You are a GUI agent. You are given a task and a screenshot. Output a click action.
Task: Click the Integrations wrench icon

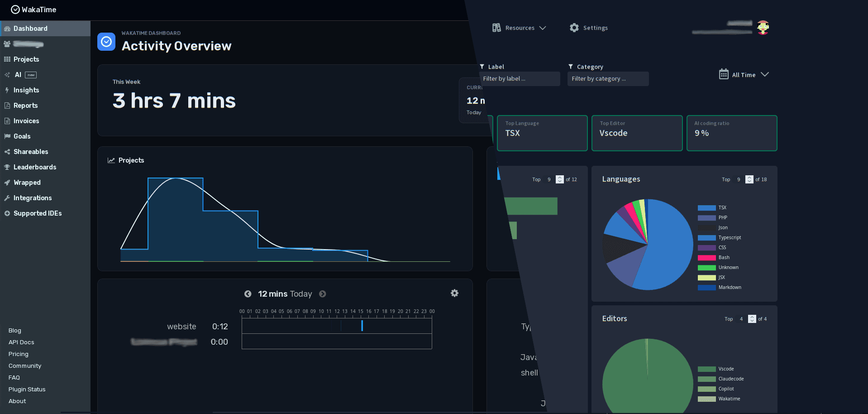tap(7, 198)
